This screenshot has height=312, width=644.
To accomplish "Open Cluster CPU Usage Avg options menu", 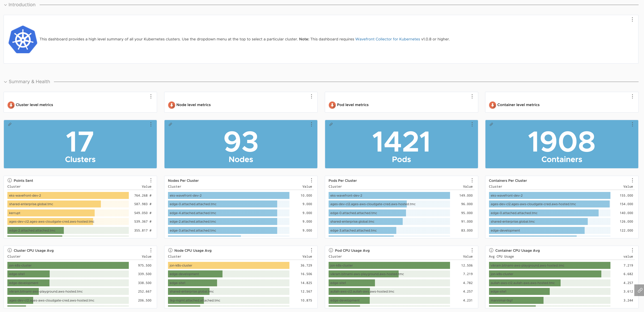I will (x=151, y=250).
